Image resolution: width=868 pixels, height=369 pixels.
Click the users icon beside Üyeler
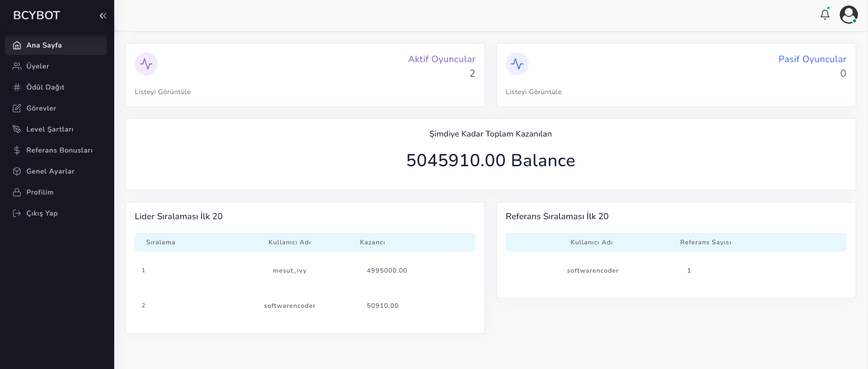(17, 66)
